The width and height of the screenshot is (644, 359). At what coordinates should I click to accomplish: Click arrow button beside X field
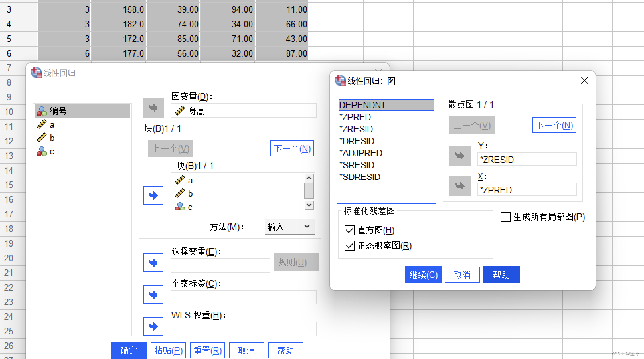pyautogui.click(x=460, y=186)
